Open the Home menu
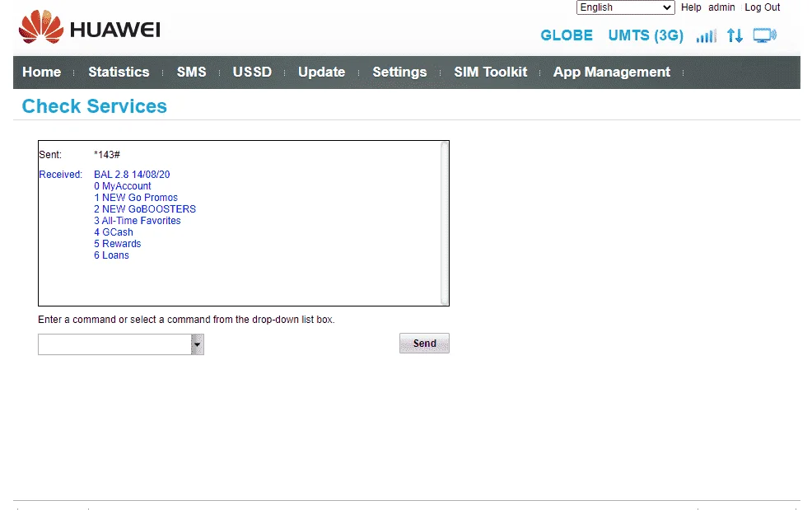The width and height of the screenshot is (812, 510). click(41, 72)
